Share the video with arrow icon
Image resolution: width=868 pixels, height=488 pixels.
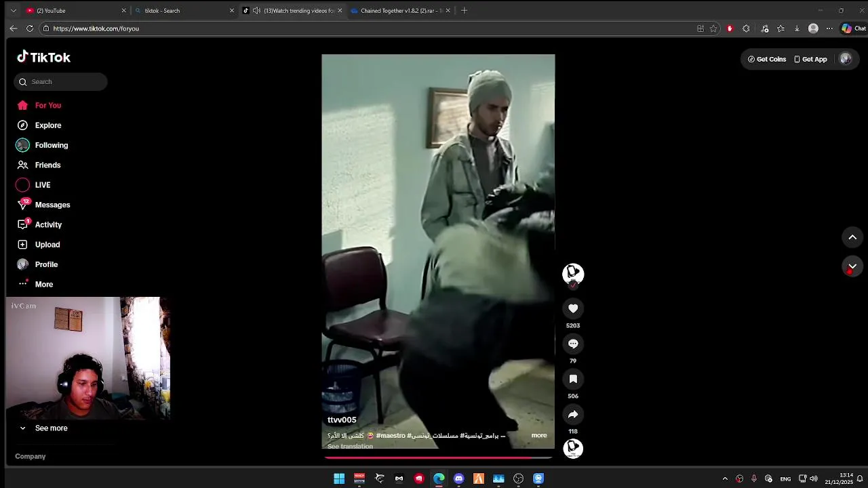(573, 414)
